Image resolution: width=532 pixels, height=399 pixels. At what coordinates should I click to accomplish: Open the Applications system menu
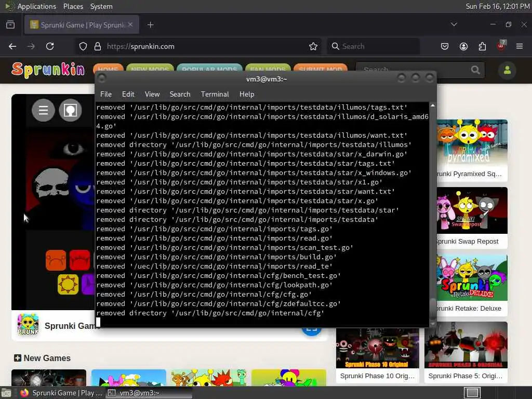tap(37, 6)
